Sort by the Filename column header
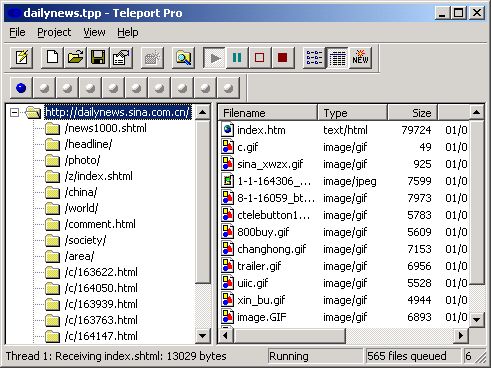Screen dimensions: 491x368 click(268, 113)
